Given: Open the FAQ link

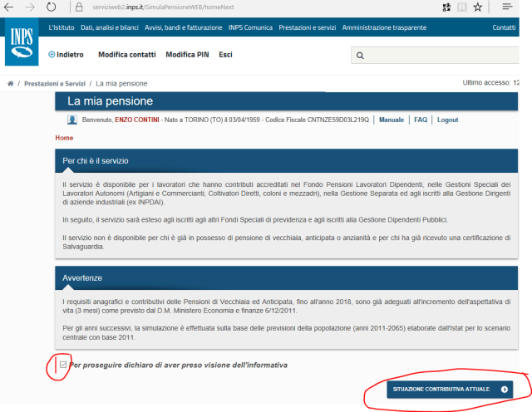Looking at the screenshot, I should tap(421, 120).
